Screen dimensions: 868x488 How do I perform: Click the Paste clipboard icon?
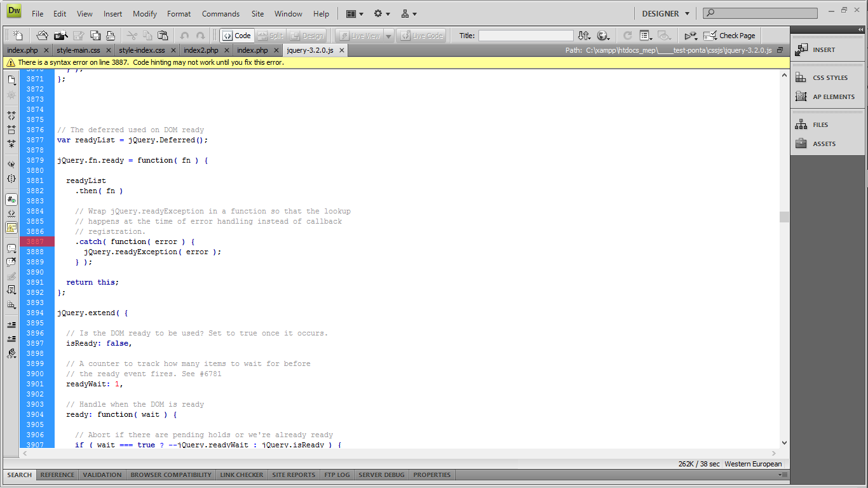point(163,36)
